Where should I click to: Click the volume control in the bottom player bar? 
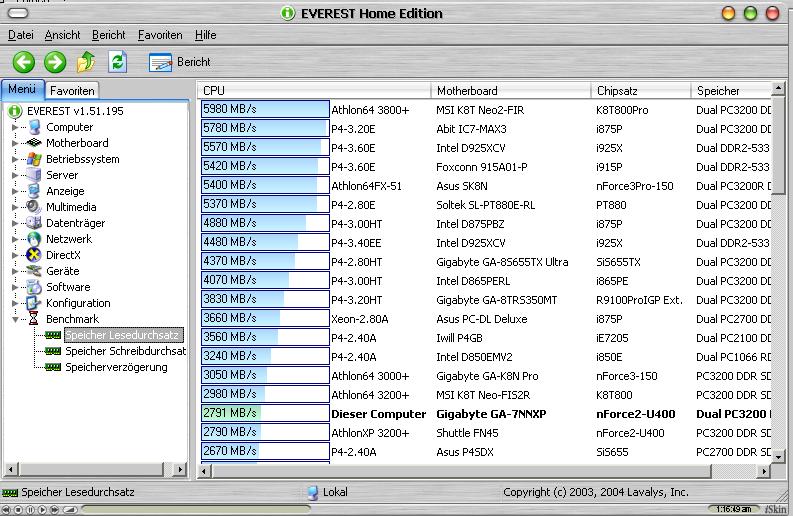70,510
